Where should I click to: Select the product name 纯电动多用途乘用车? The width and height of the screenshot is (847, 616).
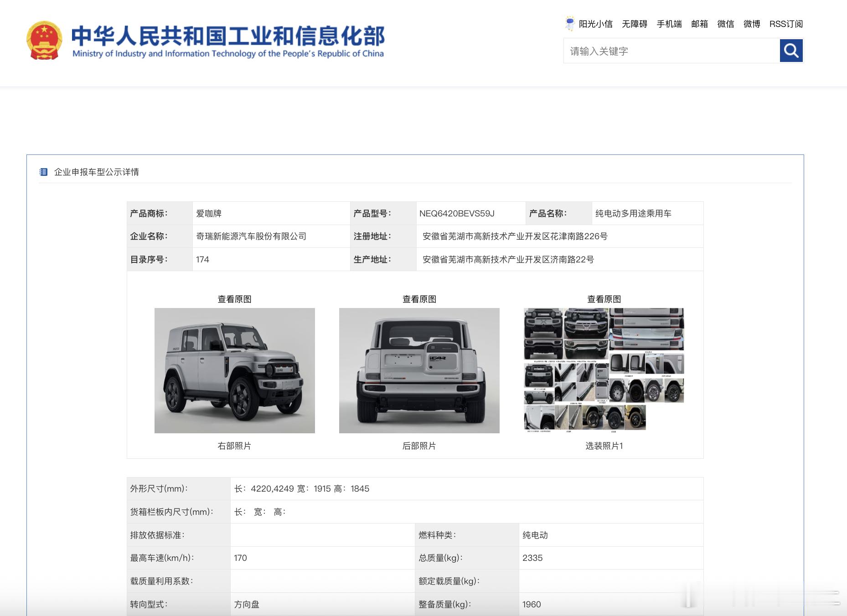(x=633, y=213)
